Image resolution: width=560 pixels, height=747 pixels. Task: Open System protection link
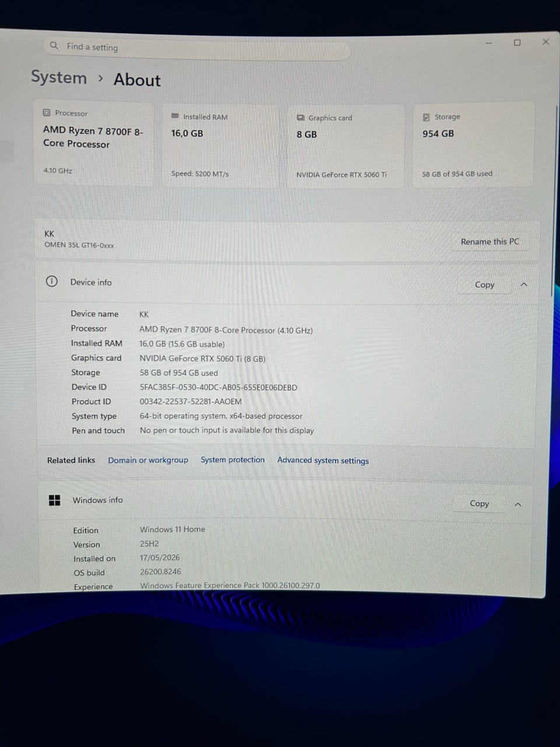[233, 460]
